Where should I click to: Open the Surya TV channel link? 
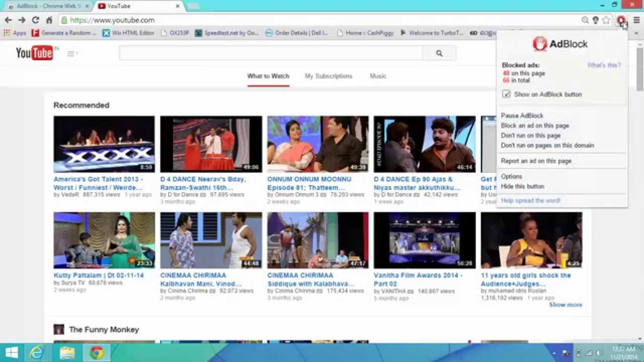coord(73,283)
